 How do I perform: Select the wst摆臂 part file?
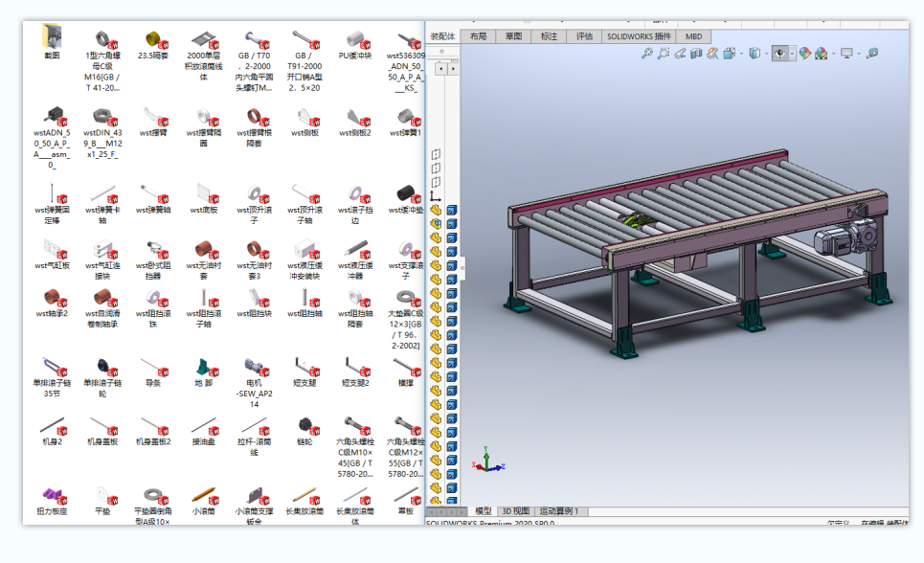[153, 122]
